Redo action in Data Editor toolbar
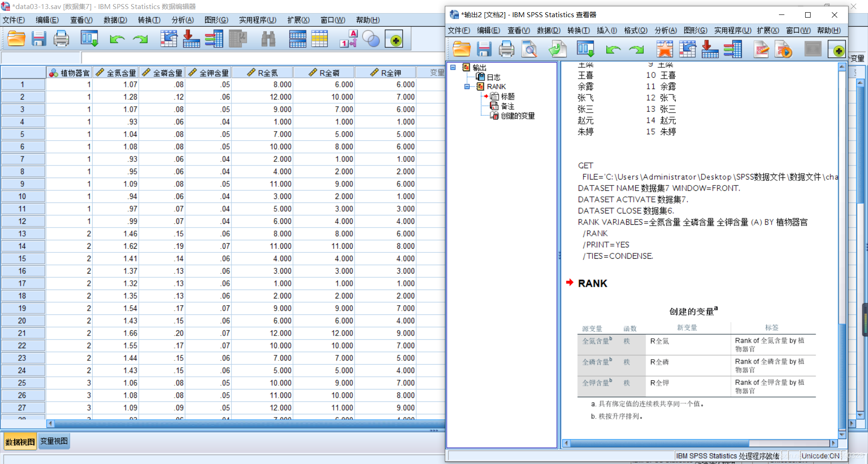Screen dimensions: 868x464 click(x=140, y=39)
